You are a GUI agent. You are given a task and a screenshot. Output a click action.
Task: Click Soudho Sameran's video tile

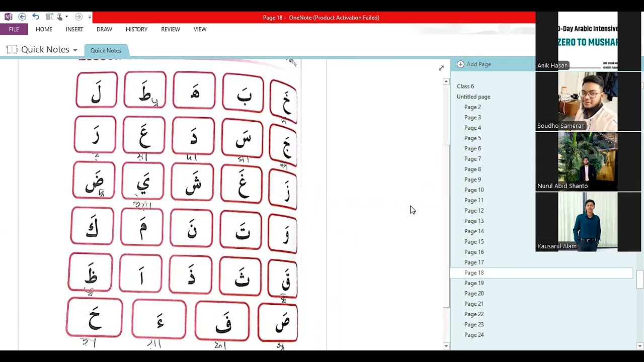point(588,101)
